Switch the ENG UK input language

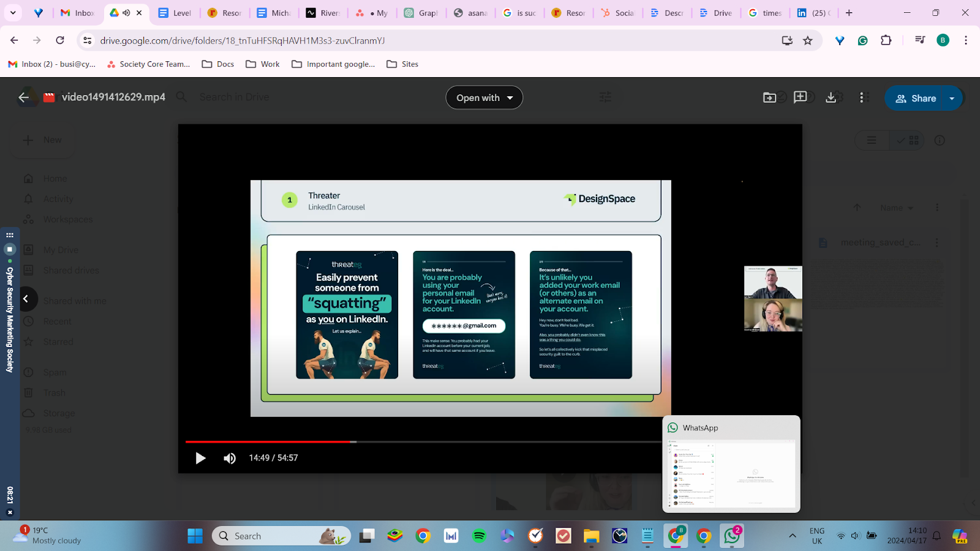tap(817, 536)
